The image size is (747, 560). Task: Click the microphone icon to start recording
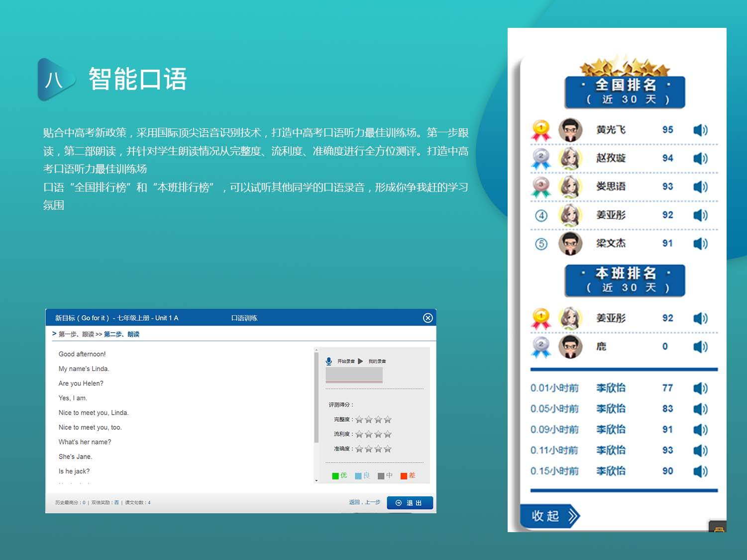[328, 361]
